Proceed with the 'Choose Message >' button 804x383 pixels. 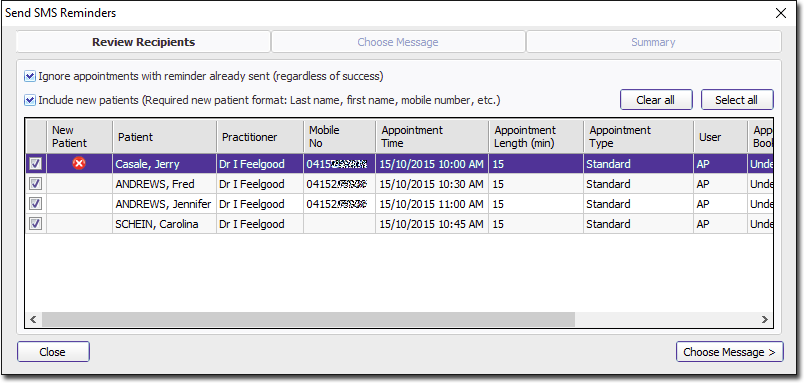pos(730,352)
